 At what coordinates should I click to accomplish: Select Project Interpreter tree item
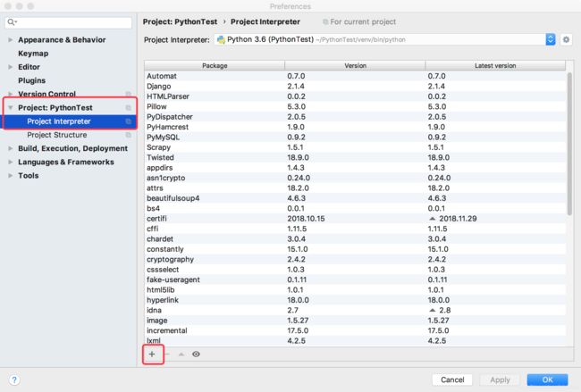tap(70, 121)
